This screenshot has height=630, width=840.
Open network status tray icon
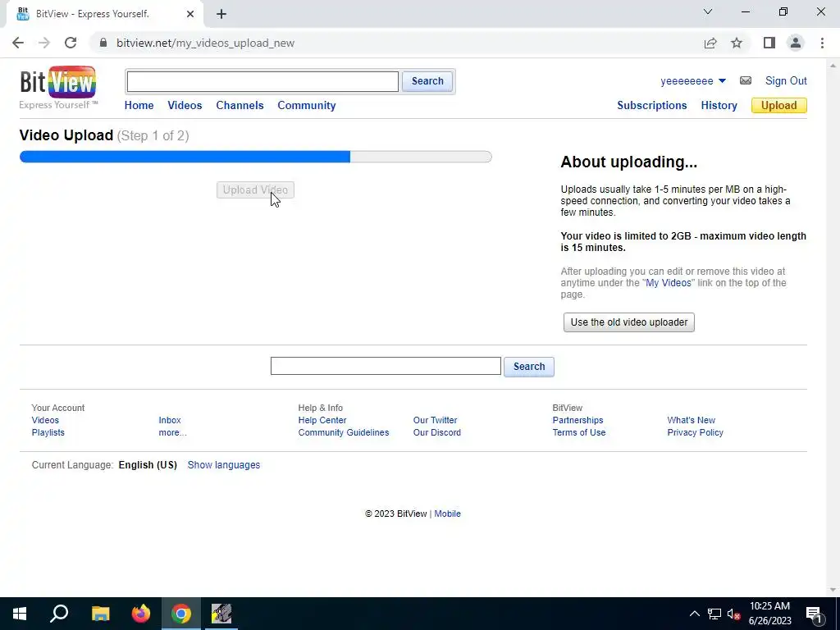(714, 614)
